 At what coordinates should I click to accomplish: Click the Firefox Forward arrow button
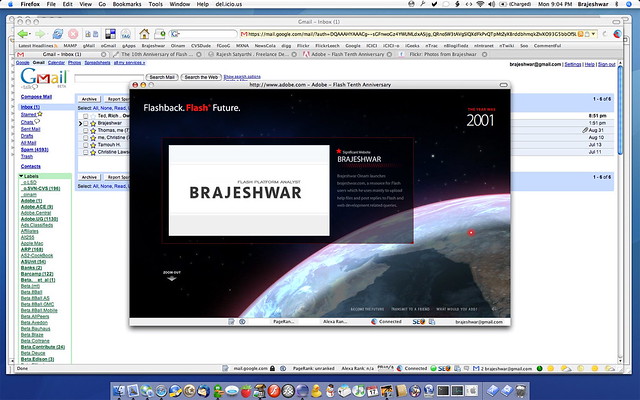pyautogui.click(x=40, y=34)
